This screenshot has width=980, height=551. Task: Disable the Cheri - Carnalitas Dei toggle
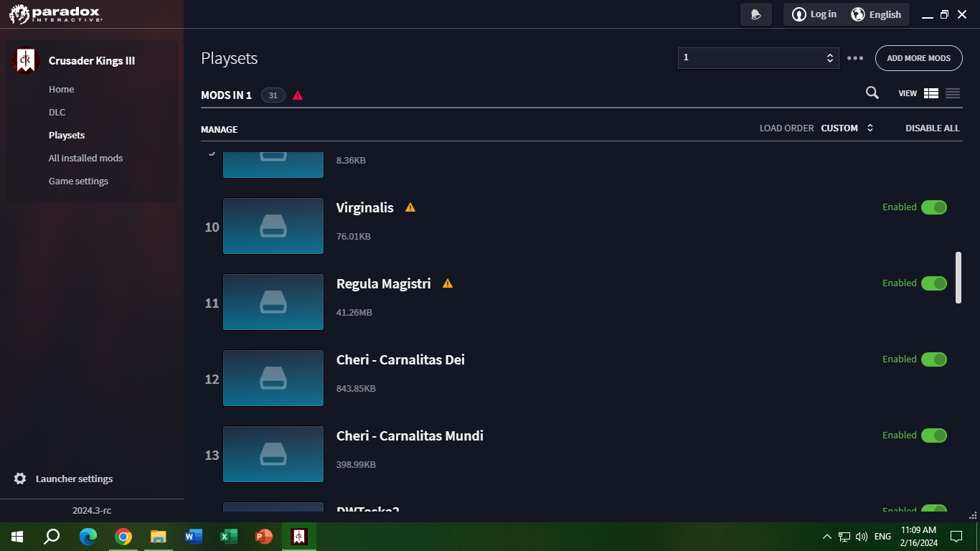coord(934,359)
